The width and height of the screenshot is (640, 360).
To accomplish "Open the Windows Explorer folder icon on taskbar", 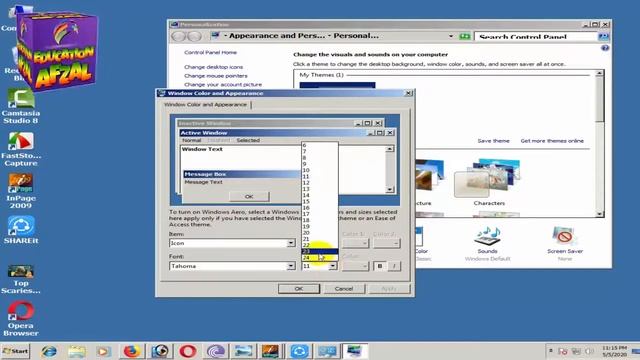I will click(76, 351).
